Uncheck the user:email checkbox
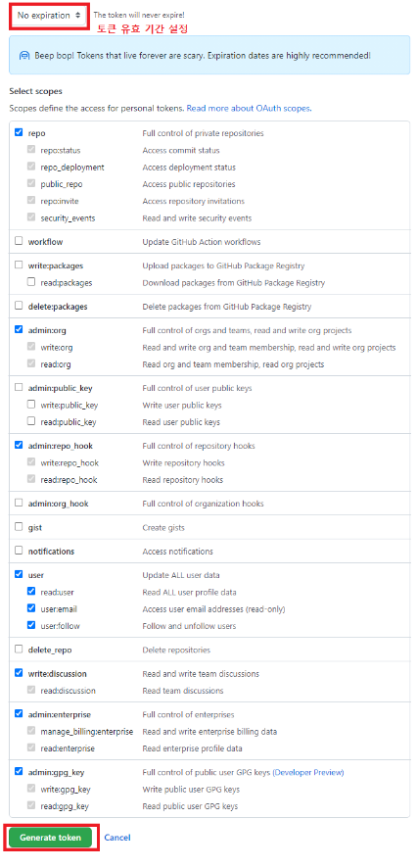The height and width of the screenshot is (868, 417). (31, 608)
